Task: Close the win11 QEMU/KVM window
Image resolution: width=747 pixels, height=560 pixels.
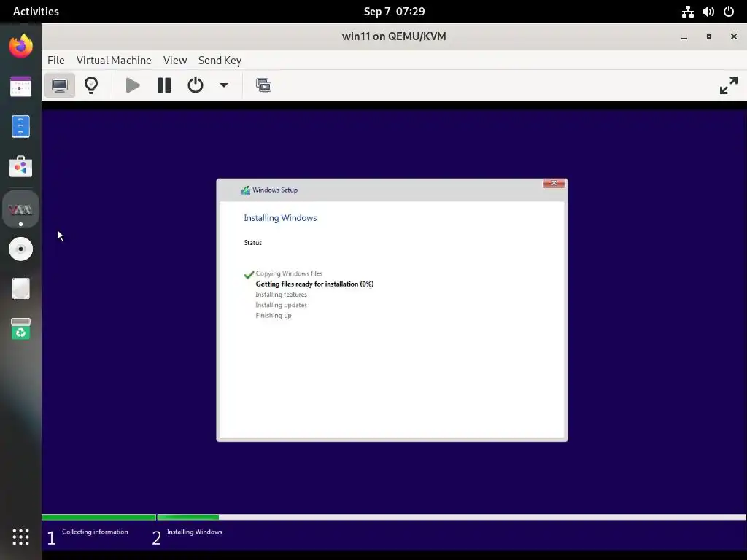Action: pos(734,36)
